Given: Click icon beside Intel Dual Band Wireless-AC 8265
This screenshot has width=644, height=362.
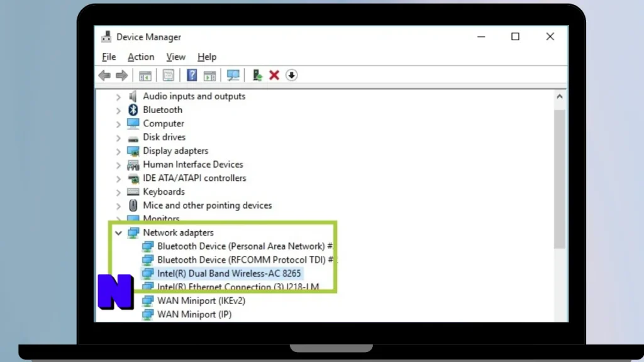Looking at the screenshot, I should click(x=147, y=273).
